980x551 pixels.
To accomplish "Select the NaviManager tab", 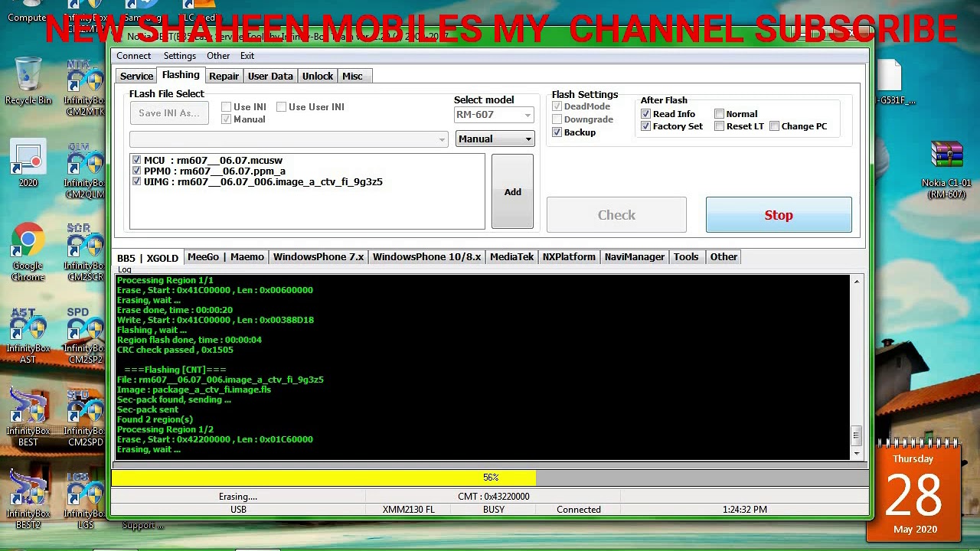I will [635, 257].
